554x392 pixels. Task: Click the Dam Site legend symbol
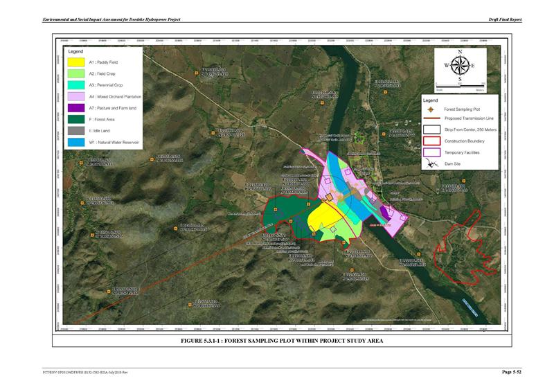[x=431, y=165]
